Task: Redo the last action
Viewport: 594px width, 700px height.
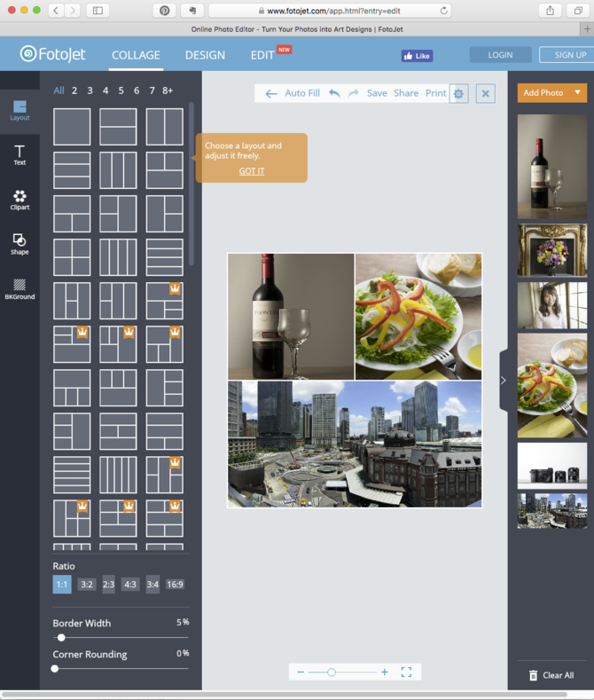Action: click(353, 93)
